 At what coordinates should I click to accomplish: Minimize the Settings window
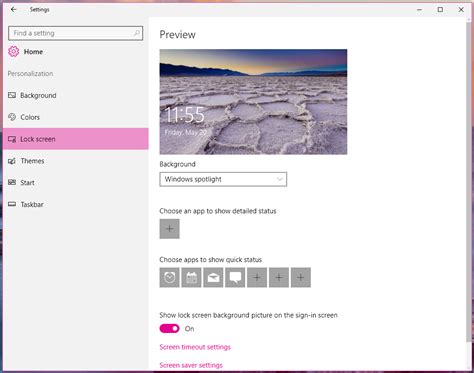[419, 10]
